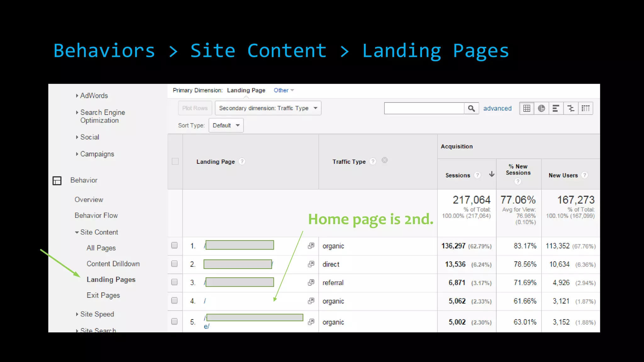
Task: Click the 77.06% new sessions figure
Action: pyautogui.click(x=518, y=200)
